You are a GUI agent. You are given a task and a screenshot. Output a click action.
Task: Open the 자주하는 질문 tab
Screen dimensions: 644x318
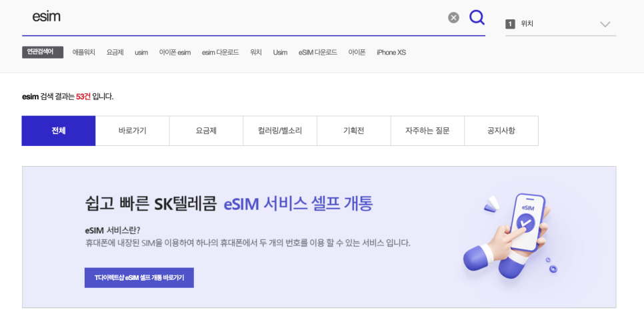(x=427, y=131)
